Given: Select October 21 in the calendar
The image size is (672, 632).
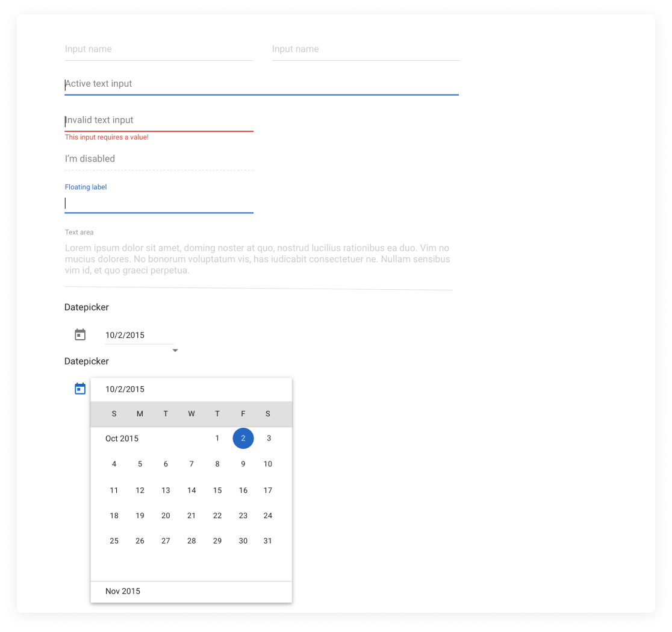Looking at the screenshot, I should pyautogui.click(x=191, y=515).
